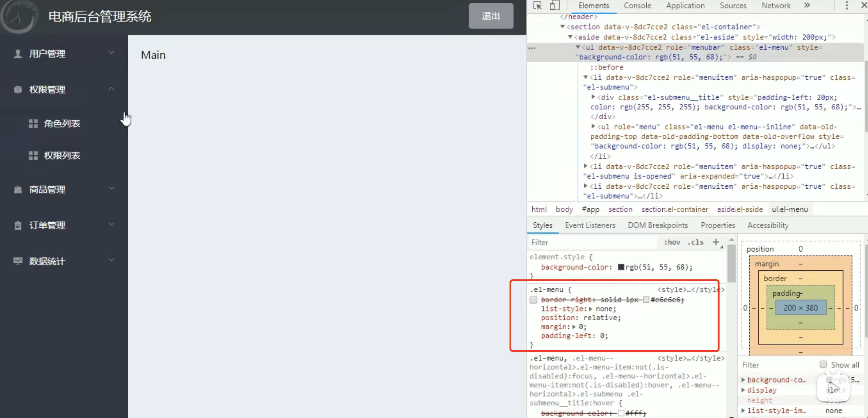The height and width of the screenshot is (418, 868).
Task: Open the Application tab
Action: tap(685, 6)
